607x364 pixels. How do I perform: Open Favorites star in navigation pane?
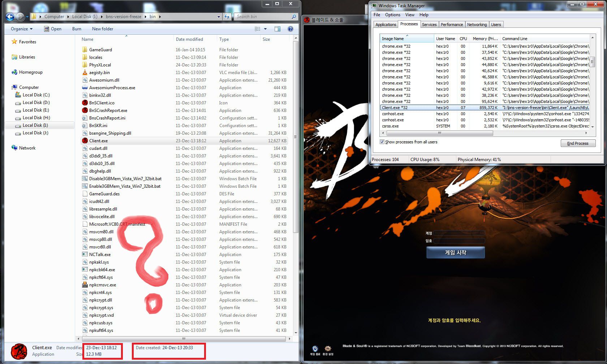tap(14, 42)
